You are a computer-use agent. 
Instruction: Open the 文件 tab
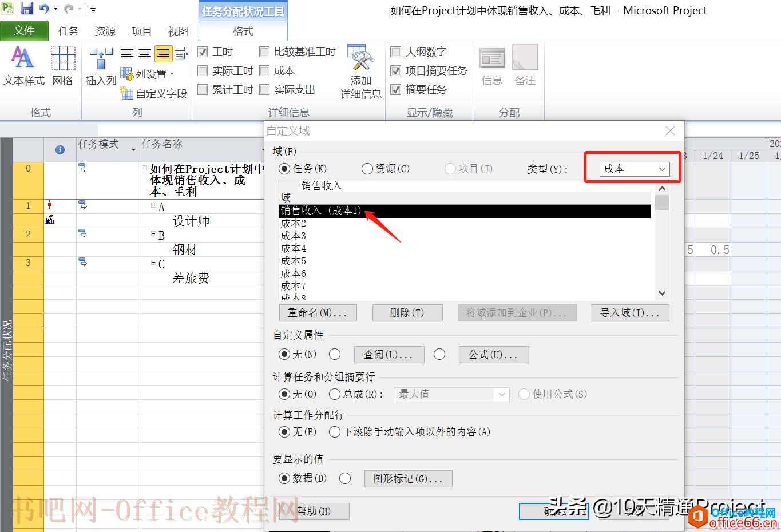click(x=24, y=30)
